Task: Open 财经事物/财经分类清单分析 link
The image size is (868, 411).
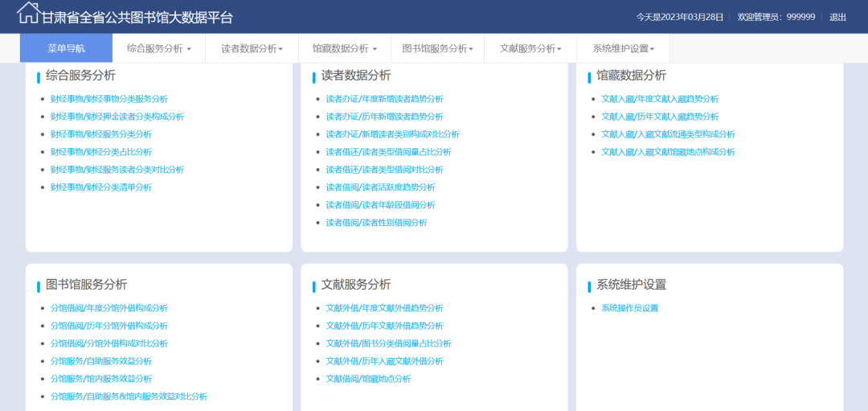Action: (101, 187)
